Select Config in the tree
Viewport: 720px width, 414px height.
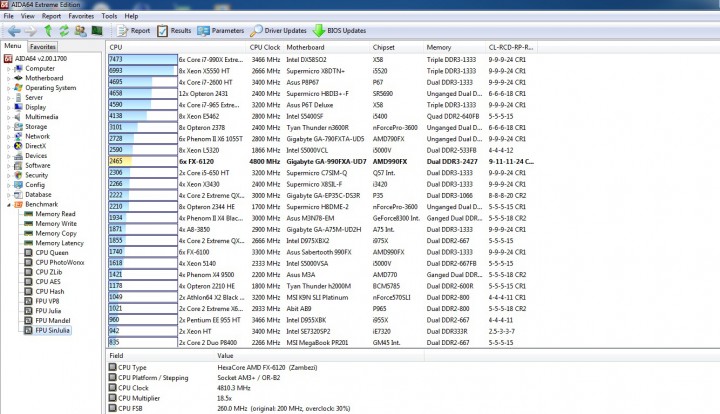(35, 185)
